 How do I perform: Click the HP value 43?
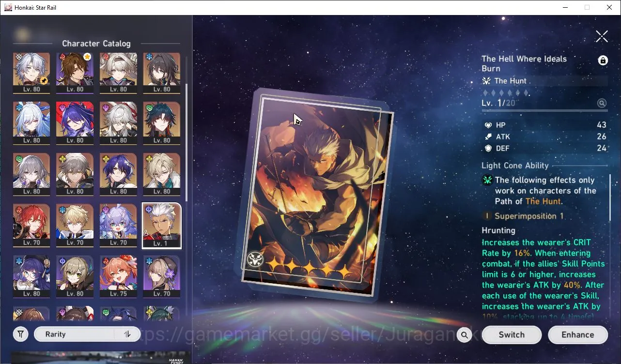(x=602, y=125)
